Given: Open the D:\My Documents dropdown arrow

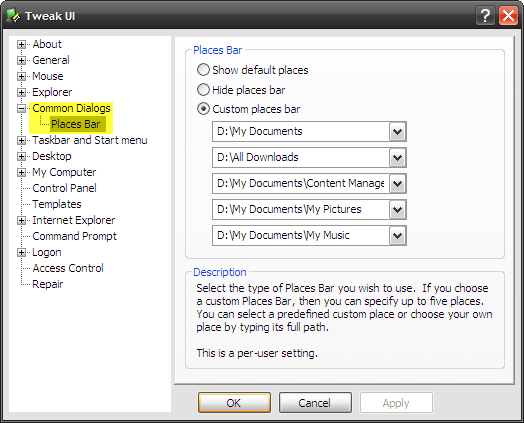Looking at the screenshot, I should point(397,132).
